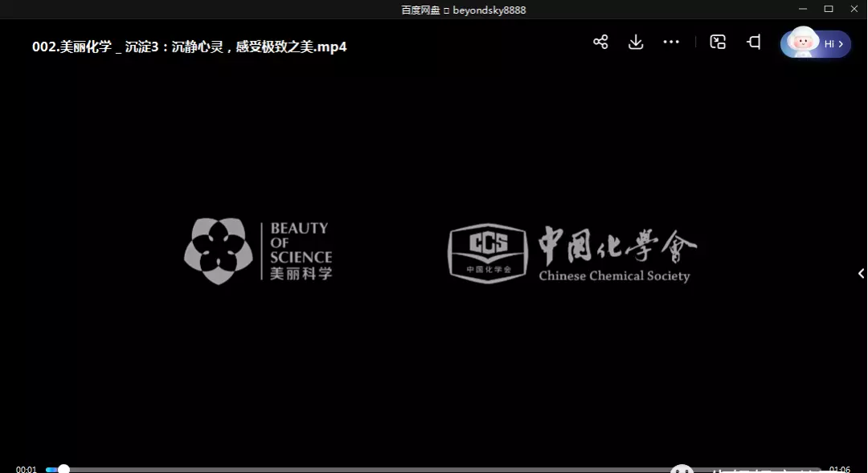
Task: Click the video progress slider handle
Action: [x=63, y=469]
